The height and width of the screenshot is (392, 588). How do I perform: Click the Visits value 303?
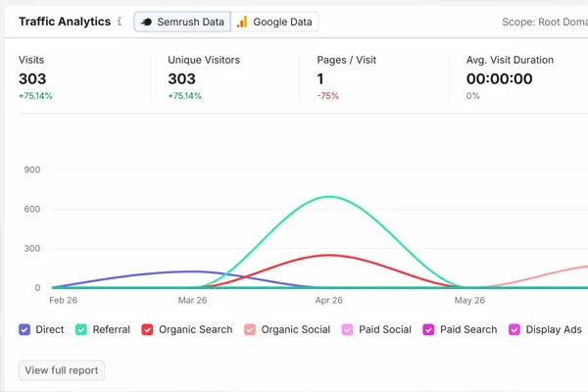(x=32, y=78)
